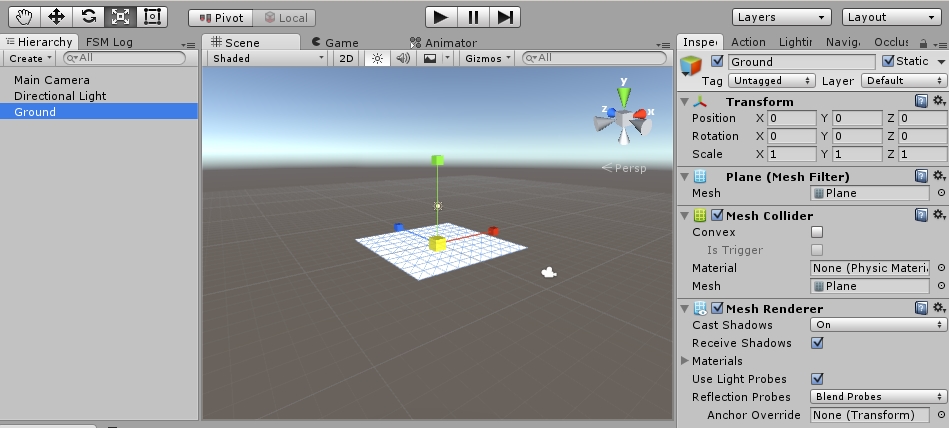Screen dimensions: 949x428
Task: Click Anchor Override object picker circle
Action: pyautogui.click(x=941, y=415)
